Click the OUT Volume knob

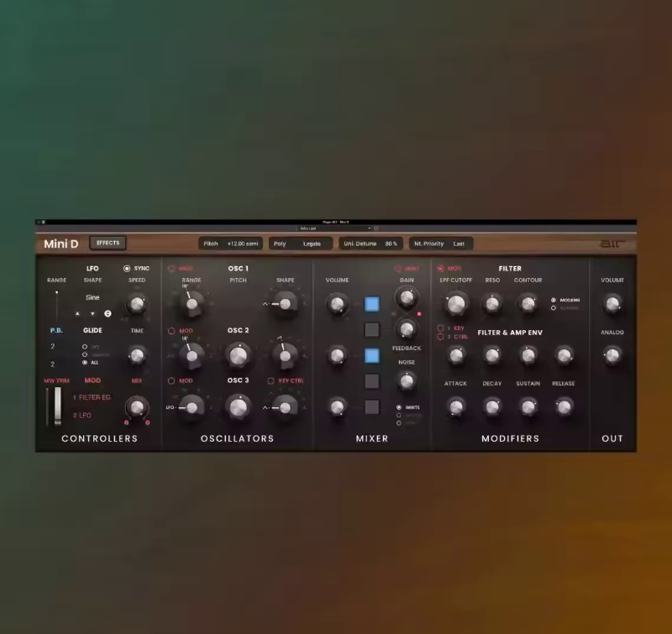[x=612, y=304]
